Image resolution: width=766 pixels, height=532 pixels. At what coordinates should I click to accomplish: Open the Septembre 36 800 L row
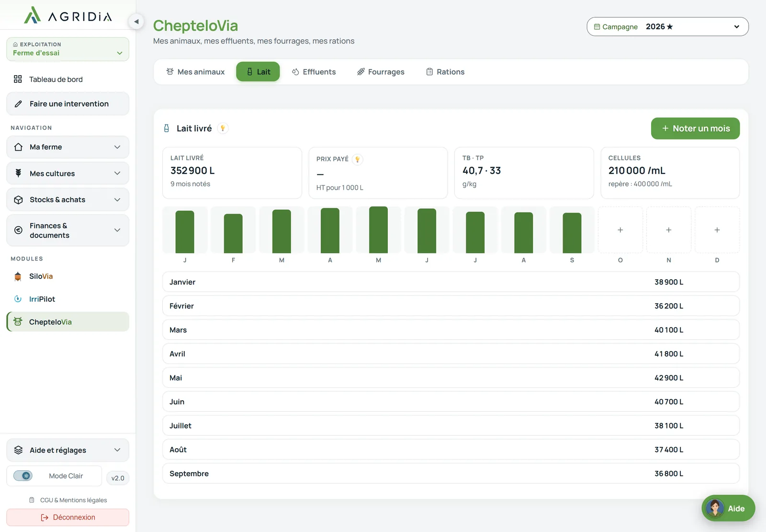[x=451, y=474]
